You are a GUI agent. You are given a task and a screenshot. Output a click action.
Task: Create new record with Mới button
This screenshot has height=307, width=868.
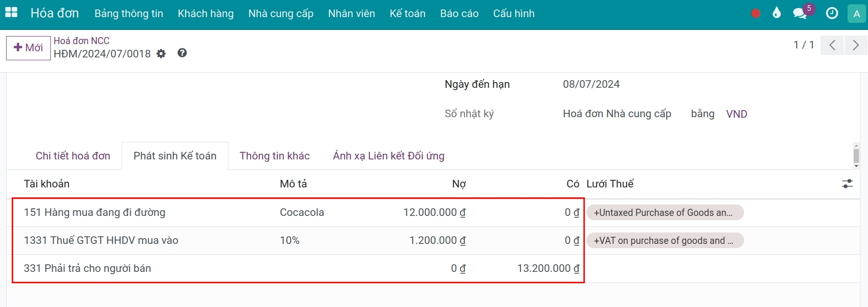pyautogui.click(x=28, y=48)
